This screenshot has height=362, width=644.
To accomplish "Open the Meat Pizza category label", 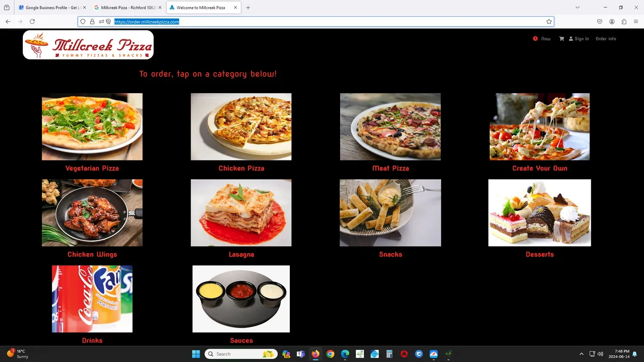I will [x=391, y=168].
